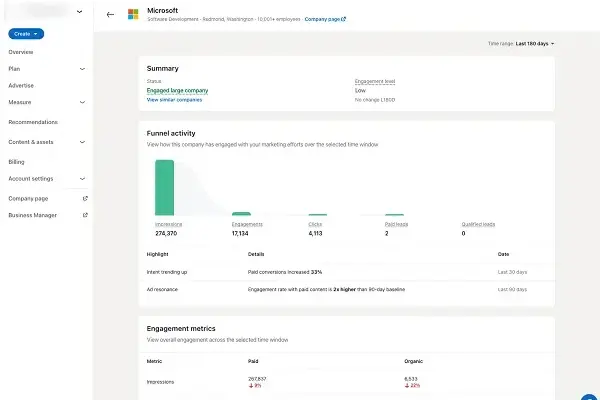Click the help chat bubble icon
Image resolution: width=600 pixels, height=400 pixels.
(x=590, y=397)
